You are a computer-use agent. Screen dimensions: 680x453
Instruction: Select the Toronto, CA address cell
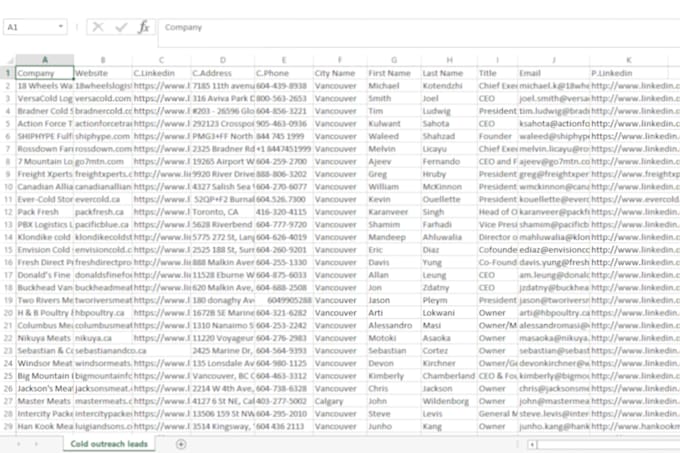pyautogui.click(x=222, y=212)
